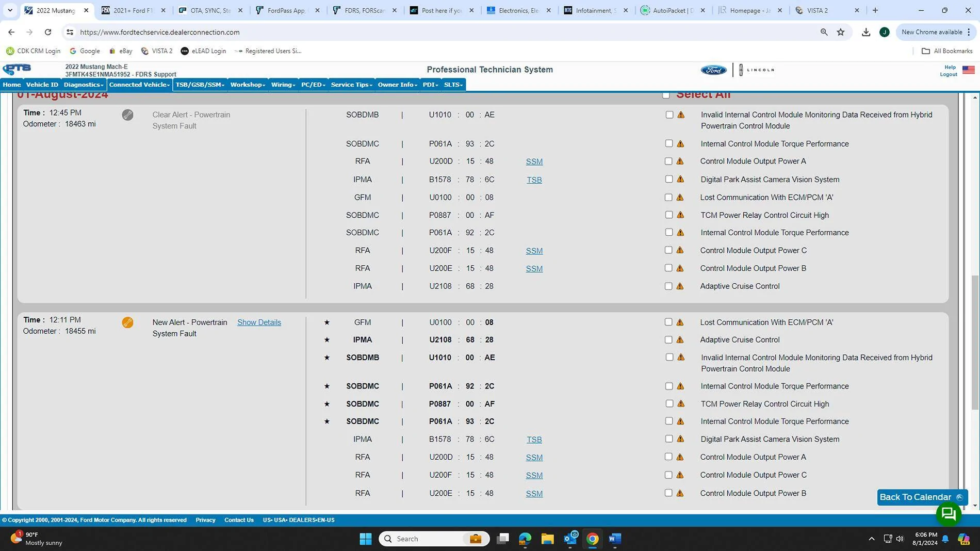Click the Lincoln logo
This screenshot has width=980, height=551.
(x=756, y=70)
